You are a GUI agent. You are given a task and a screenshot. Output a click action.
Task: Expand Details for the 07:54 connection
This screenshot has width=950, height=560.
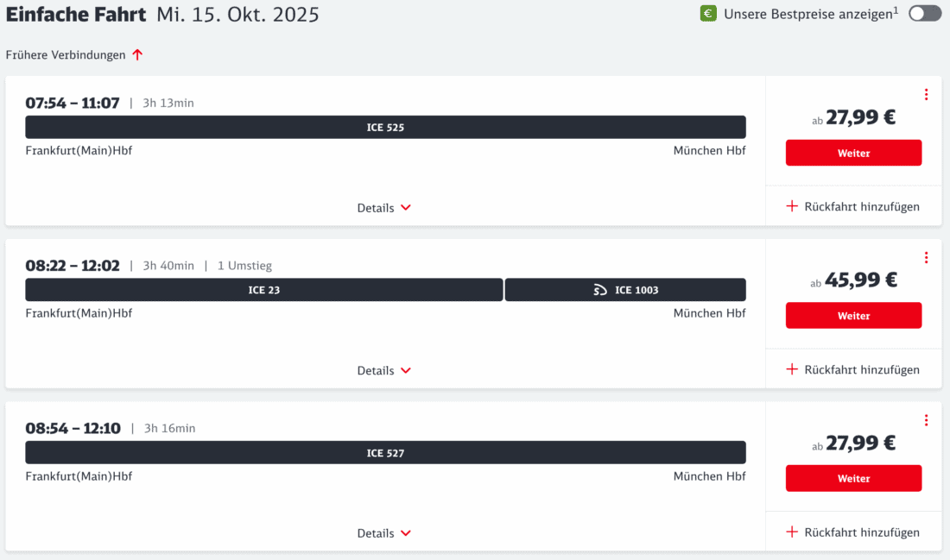[384, 208]
